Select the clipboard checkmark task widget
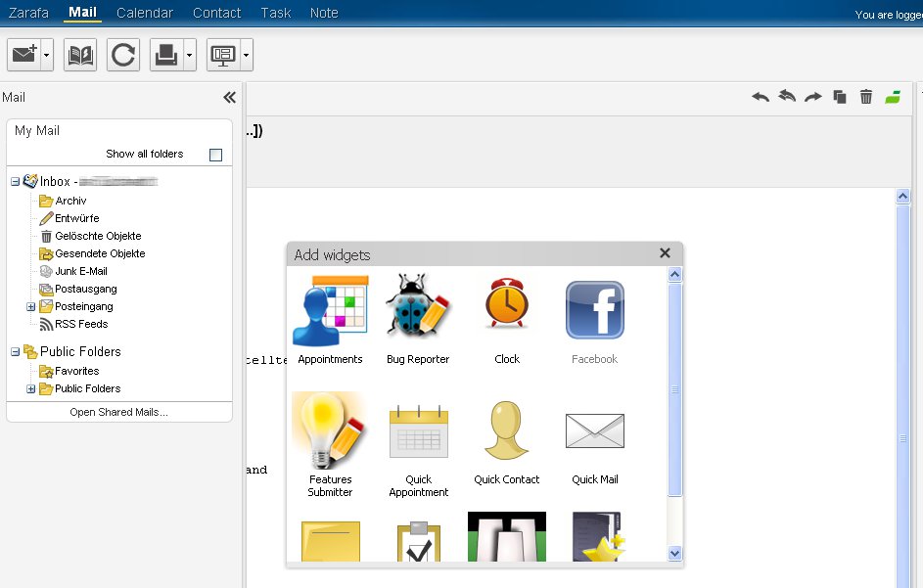Viewport: 923px width, 588px height. pyautogui.click(x=419, y=541)
